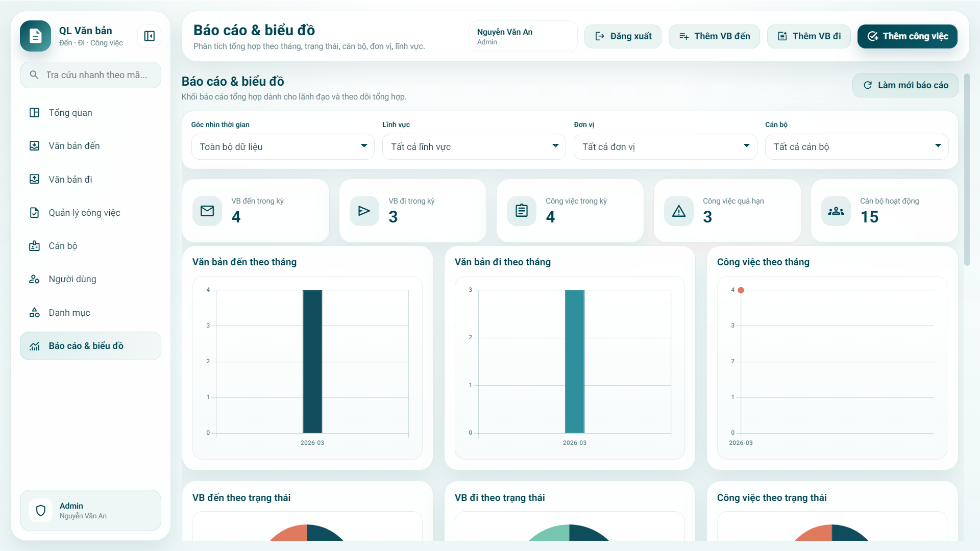Click the shield icon in Admin profile card
Image resolution: width=980 pixels, height=551 pixels.
click(x=41, y=510)
